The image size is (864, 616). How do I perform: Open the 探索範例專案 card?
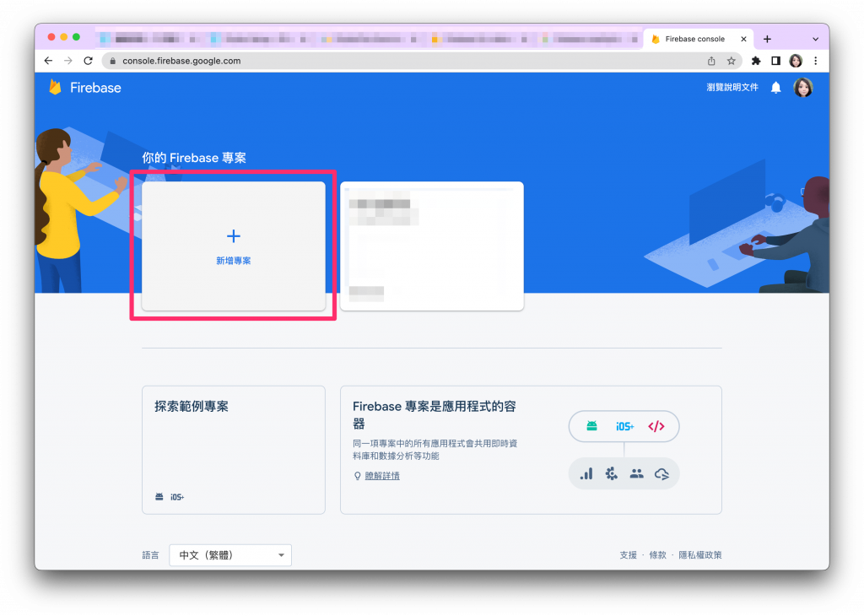point(234,450)
